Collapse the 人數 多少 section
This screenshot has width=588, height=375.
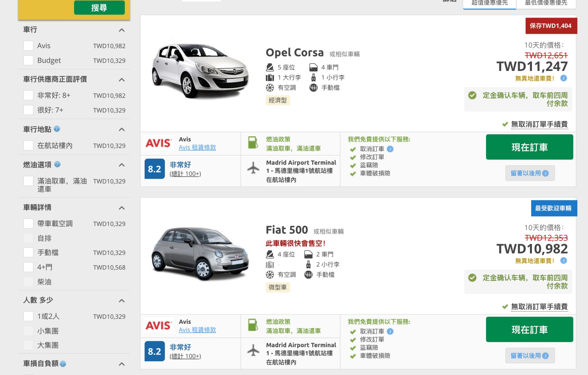point(122,301)
